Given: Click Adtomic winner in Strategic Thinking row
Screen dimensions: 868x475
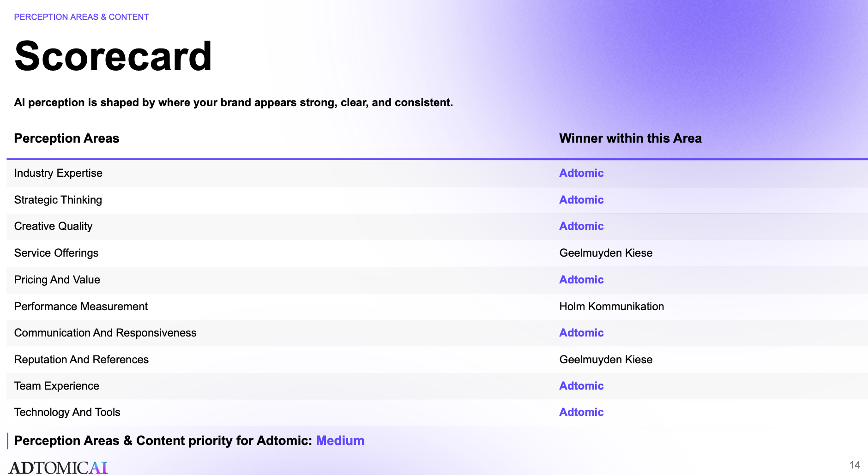Looking at the screenshot, I should point(581,200).
